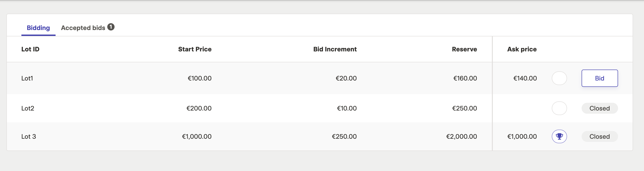The height and width of the screenshot is (171, 644).
Task: Click the Lot ID column header
Action: (30, 49)
